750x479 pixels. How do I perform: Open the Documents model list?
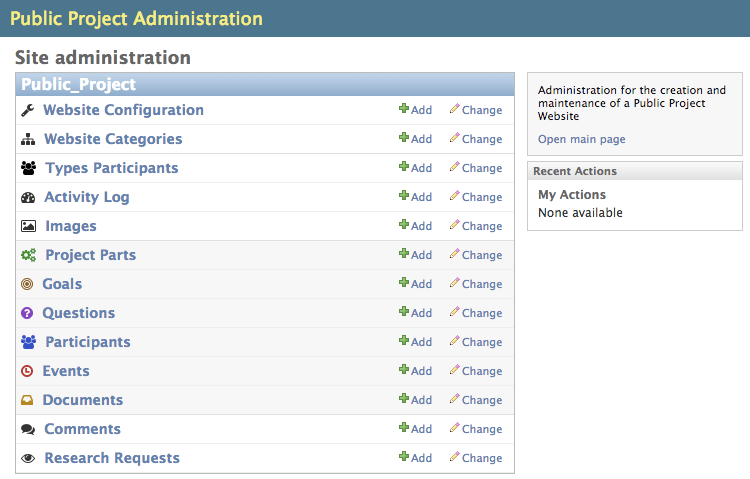pyautogui.click(x=83, y=400)
